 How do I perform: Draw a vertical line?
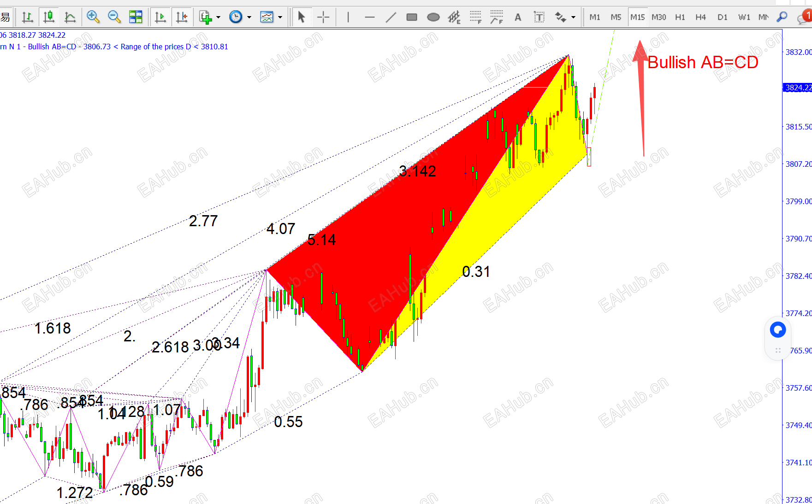pyautogui.click(x=348, y=18)
